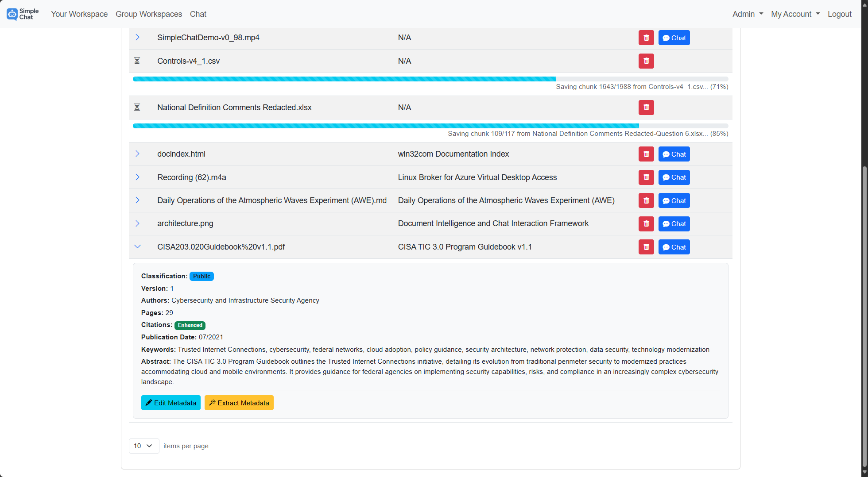Viewport: 868px width, 477px height.
Task: Click the hourglass icon beside Controls-v4_1.csv
Action: [137, 61]
